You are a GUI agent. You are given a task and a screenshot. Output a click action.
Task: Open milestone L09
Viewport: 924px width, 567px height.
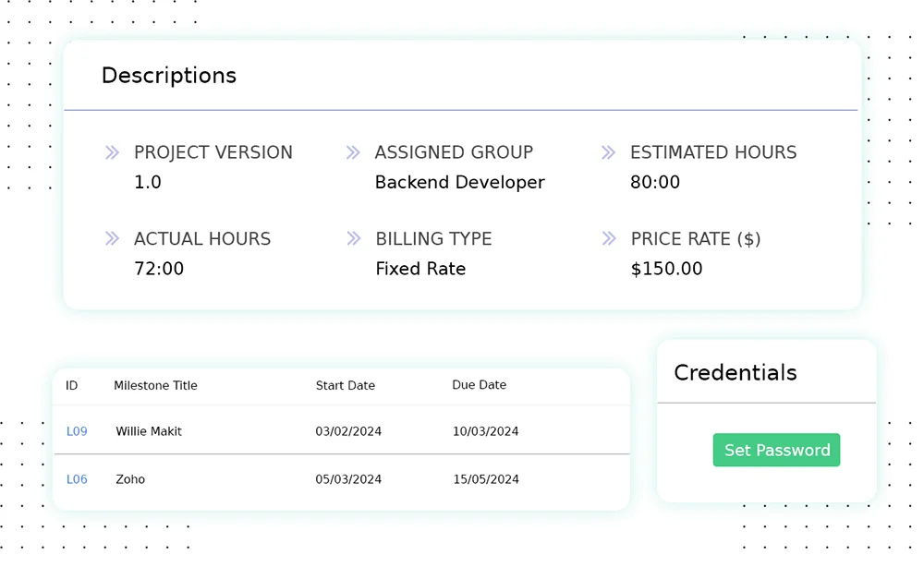click(x=77, y=430)
